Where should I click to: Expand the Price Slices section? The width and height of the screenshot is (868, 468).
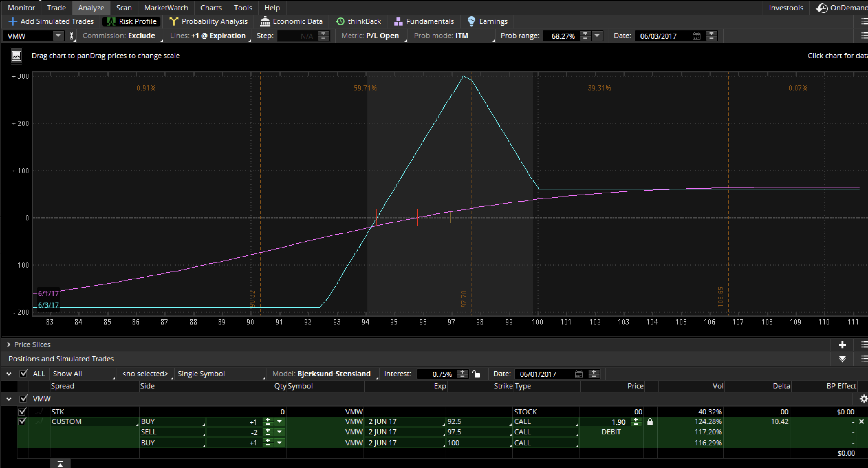[x=8, y=345]
